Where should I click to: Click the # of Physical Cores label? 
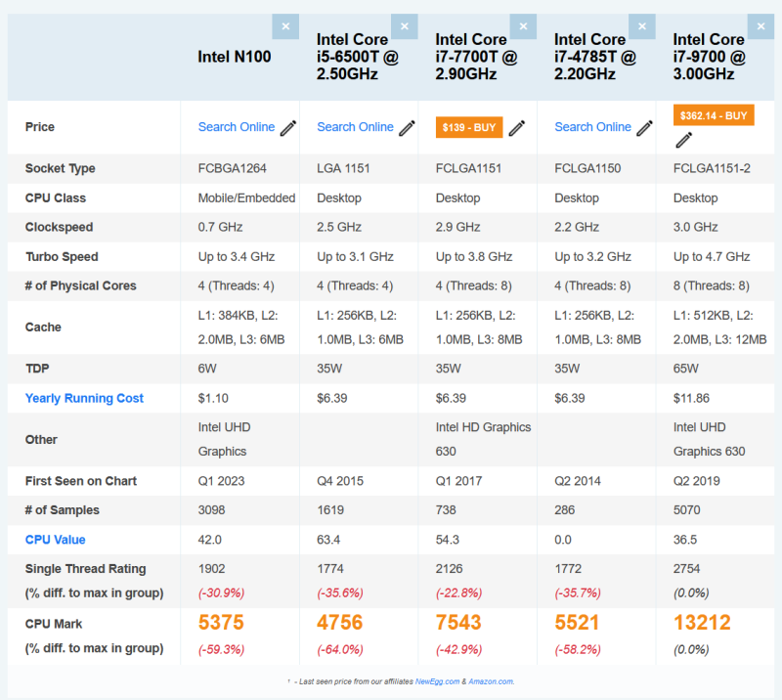point(81,285)
